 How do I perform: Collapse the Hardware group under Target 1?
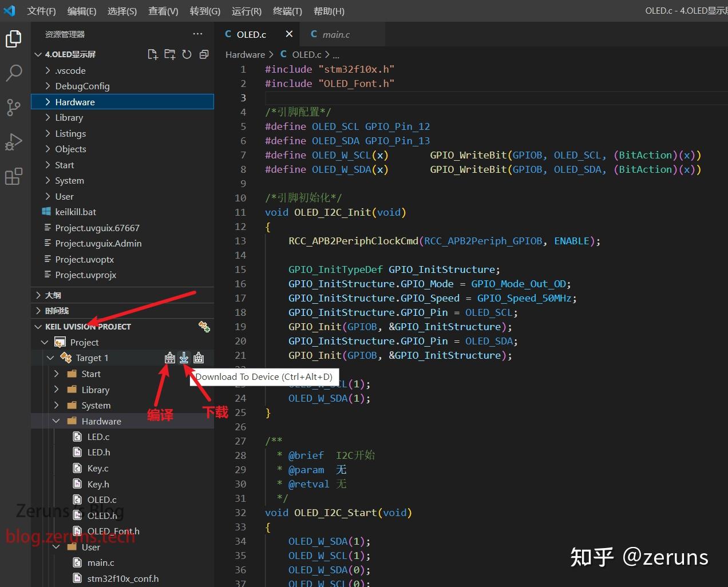coord(56,421)
